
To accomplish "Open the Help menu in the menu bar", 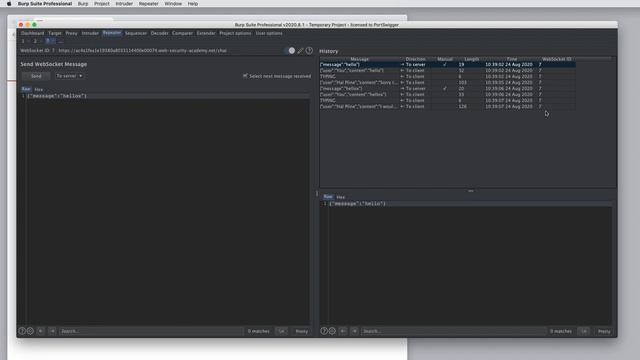I will [193, 4].
